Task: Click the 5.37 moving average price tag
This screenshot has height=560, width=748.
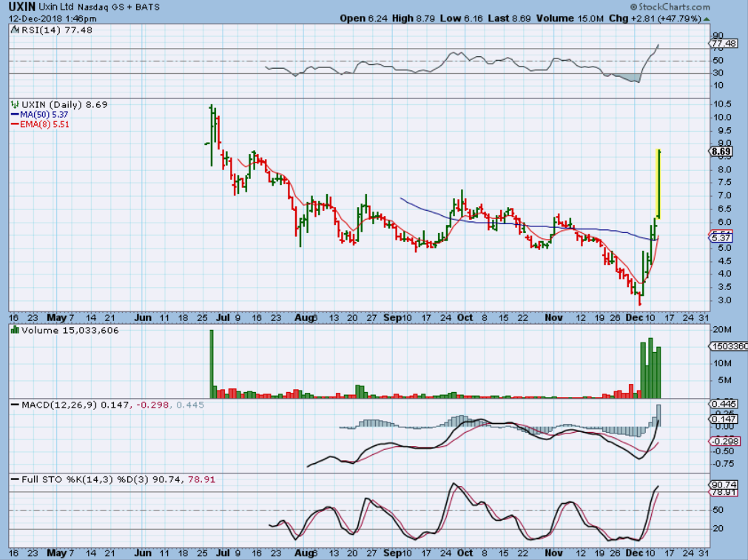Action: (x=721, y=237)
